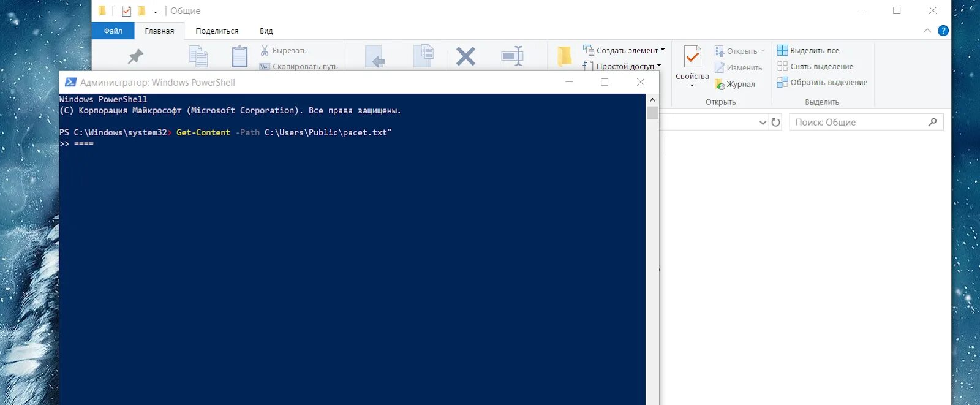The width and height of the screenshot is (980, 405).
Task: Maximize the PowerShell window
Action: tap(605, 82)
